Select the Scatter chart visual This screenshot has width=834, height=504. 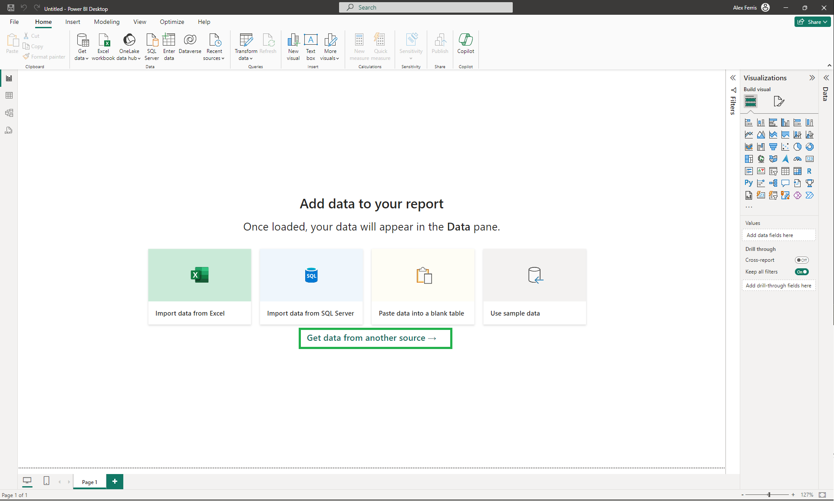pyautogui.click(x=785, y=147)
